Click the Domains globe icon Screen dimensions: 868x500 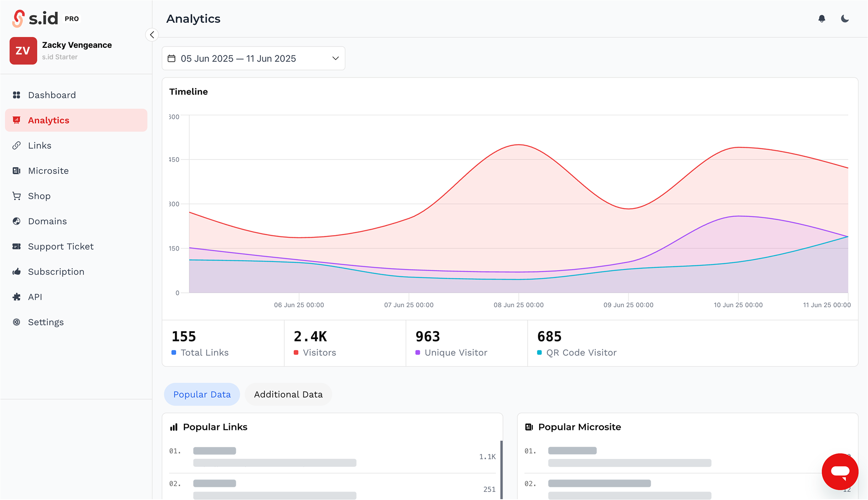coord(17,221)
